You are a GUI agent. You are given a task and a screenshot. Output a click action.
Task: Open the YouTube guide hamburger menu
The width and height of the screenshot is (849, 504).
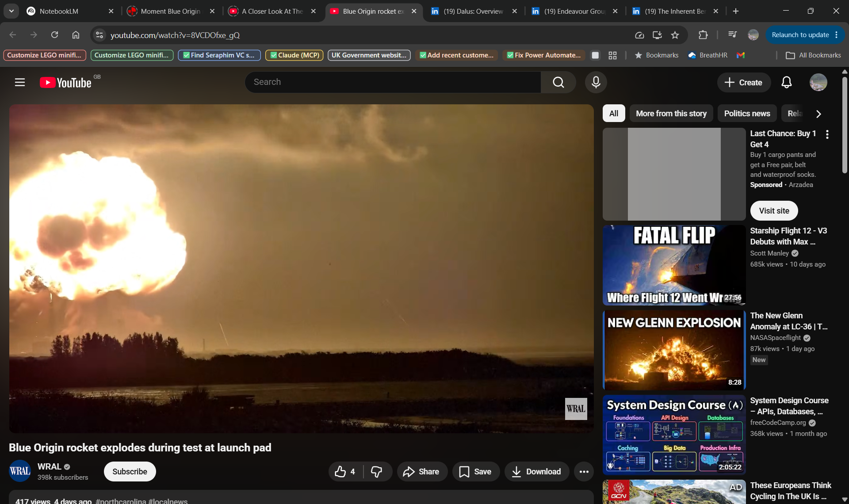[x=19, y=82]
